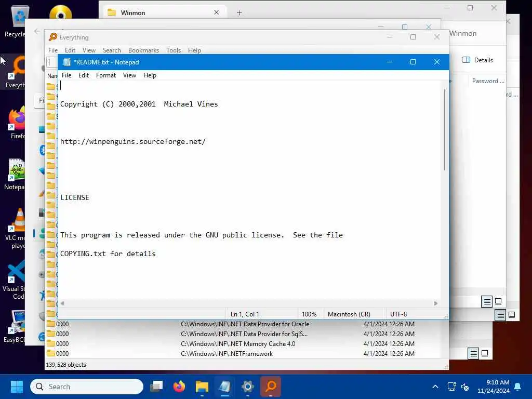Open Notepad Edit menu

(x=84, y=75)
